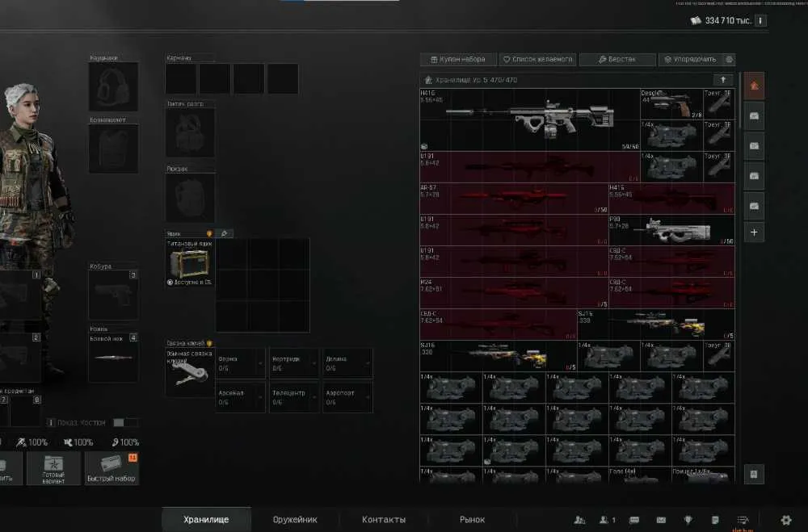
Task: Click the Купон набора button
Action: [x=458, y=60]
